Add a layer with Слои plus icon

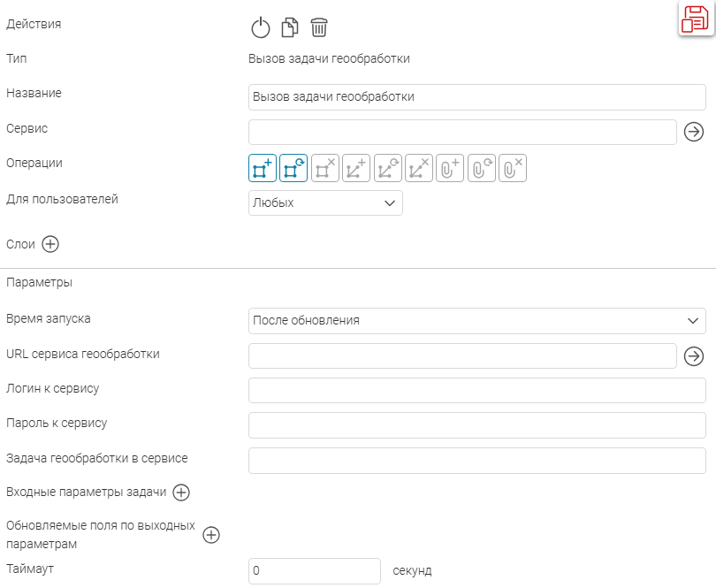point(50,244)
